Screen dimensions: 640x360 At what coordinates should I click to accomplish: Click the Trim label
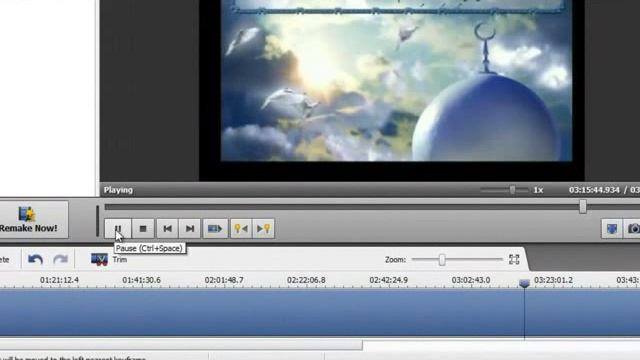pos(120,260)
